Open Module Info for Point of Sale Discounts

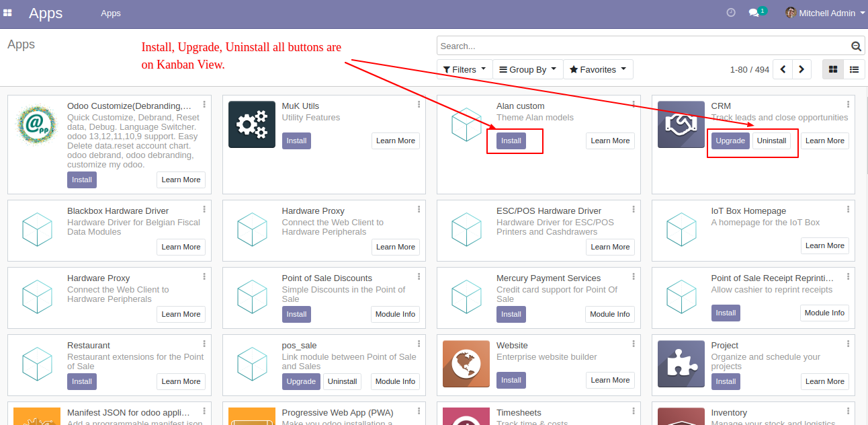coord(396,314)
